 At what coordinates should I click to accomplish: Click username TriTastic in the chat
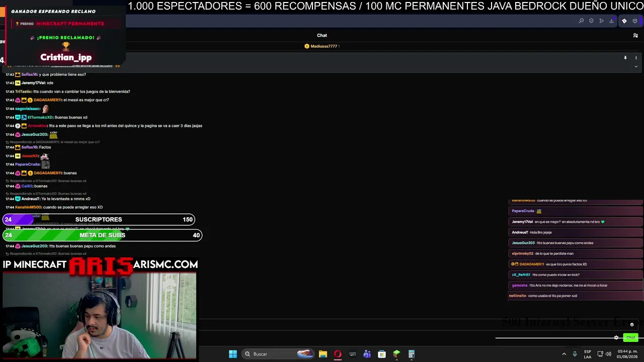pos(24,92)
